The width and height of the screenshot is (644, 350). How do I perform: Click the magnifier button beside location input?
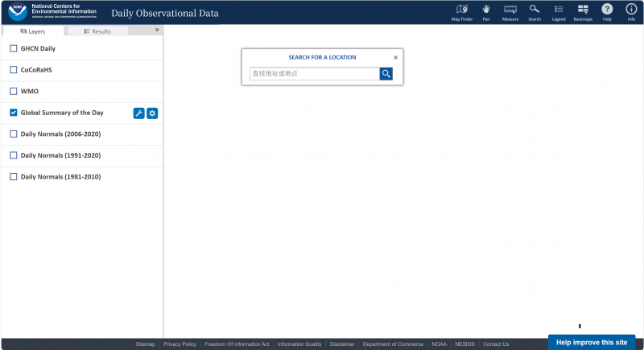386,74
